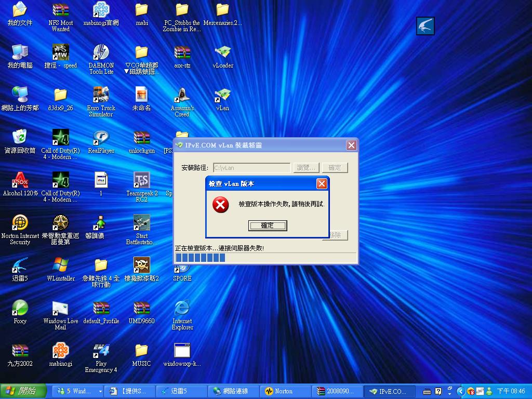This screenshot has height=399, width=532.
Task: Switch to the 【提供S... taskbar window
Action: [129, 391]
